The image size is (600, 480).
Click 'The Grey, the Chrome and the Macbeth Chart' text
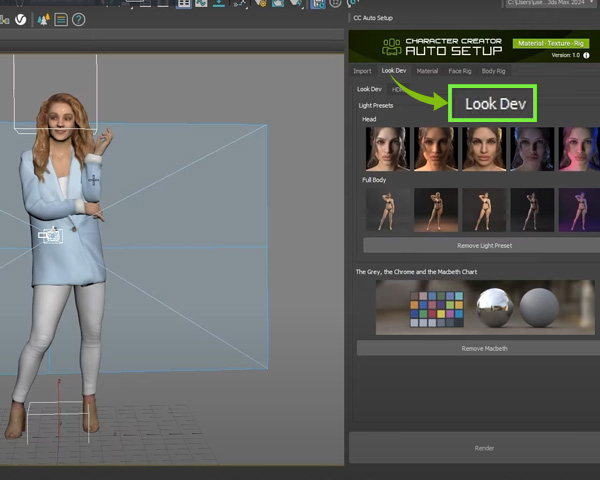pyautogui.click(x=416, y=272)
